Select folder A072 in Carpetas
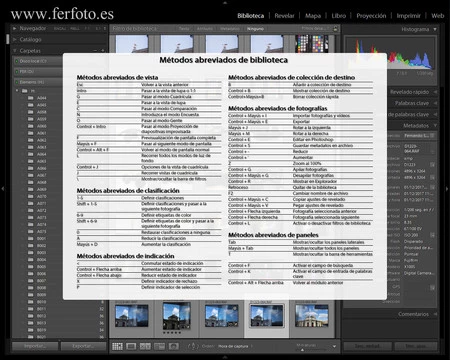 click(42, 210)
